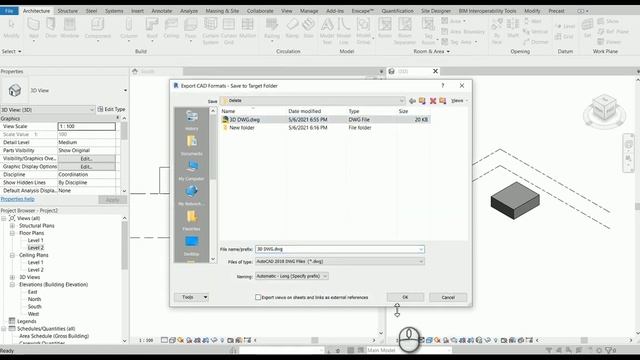Open History place in dialog sidebar

click(x=191, y=120)
